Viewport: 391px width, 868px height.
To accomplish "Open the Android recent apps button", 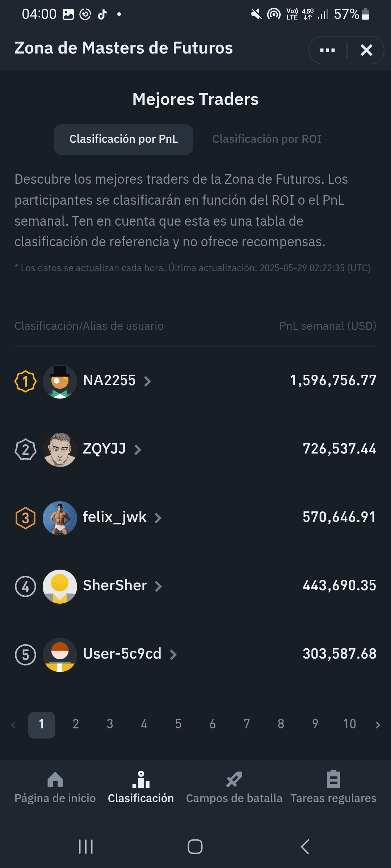I will click(x=86, y=847).
